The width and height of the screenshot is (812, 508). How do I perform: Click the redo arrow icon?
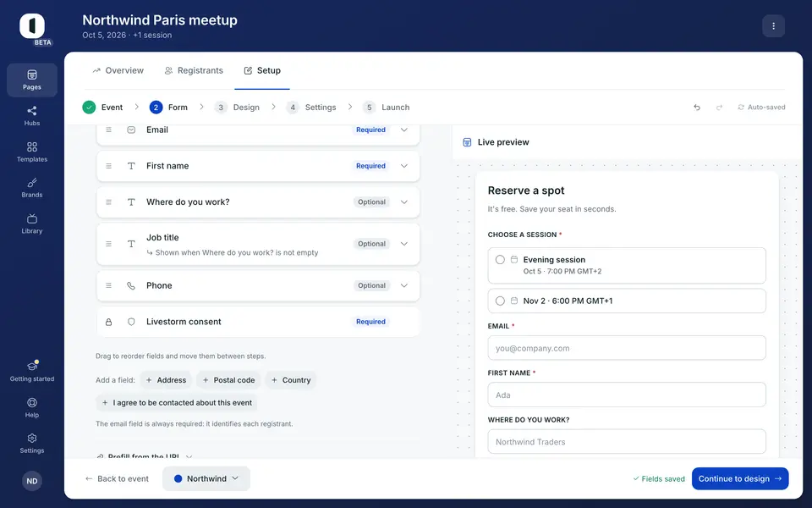(x=719, y=108)
